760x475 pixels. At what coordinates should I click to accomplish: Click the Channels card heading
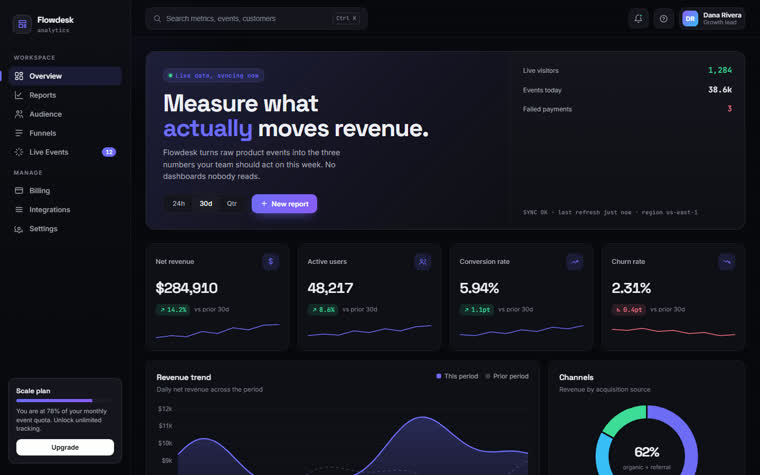[576, 377]
